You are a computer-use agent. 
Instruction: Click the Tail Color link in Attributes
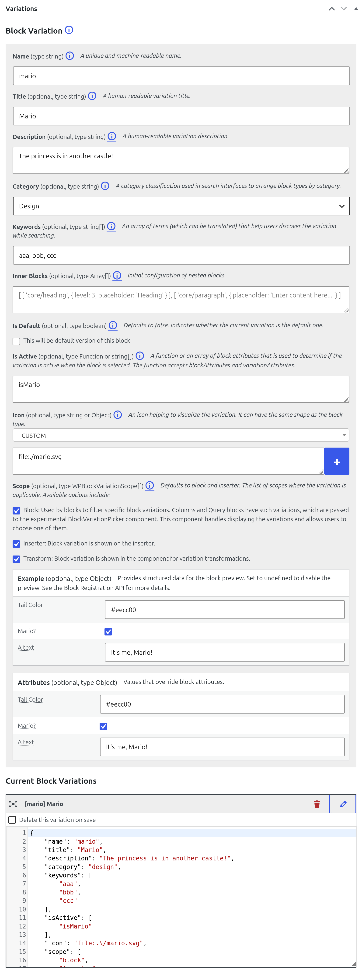point(31,700)
